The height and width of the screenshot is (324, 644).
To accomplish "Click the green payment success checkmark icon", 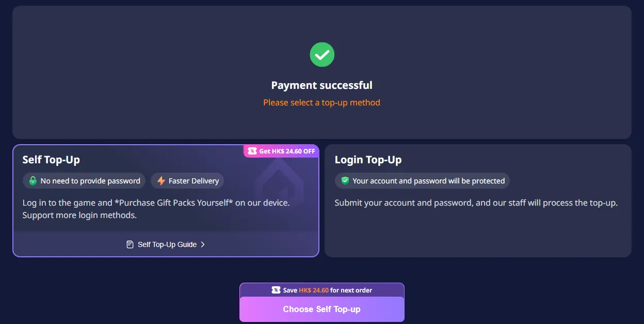I will coord(322,54).
